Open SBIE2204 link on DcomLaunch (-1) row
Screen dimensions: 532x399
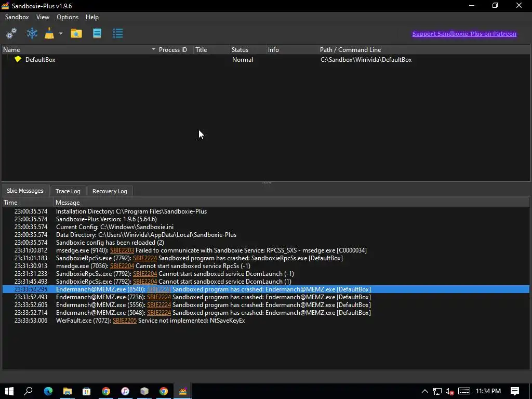(145, 274)
